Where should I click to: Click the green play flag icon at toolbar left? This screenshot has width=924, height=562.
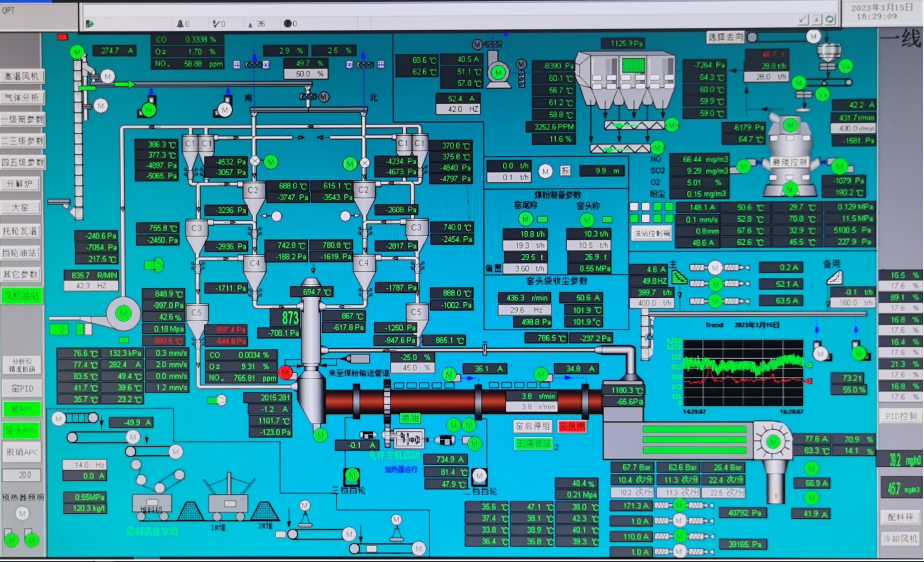pyautogui.click(x=90, y=24)
